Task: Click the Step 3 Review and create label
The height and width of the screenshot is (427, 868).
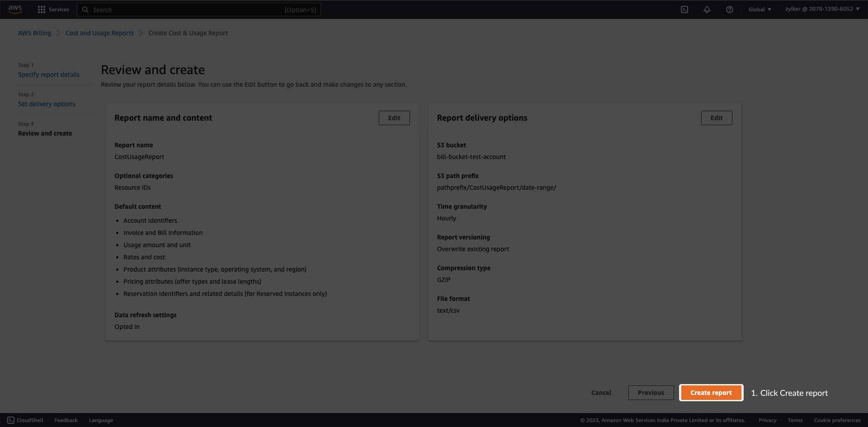Action: tap(45, 133)
